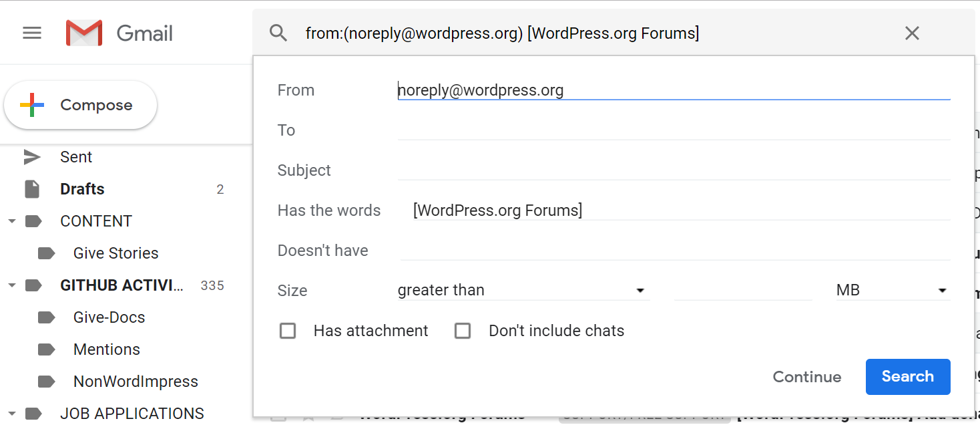980x425 pixels.
Task: Click into the From field
Action: click(674, 90)
